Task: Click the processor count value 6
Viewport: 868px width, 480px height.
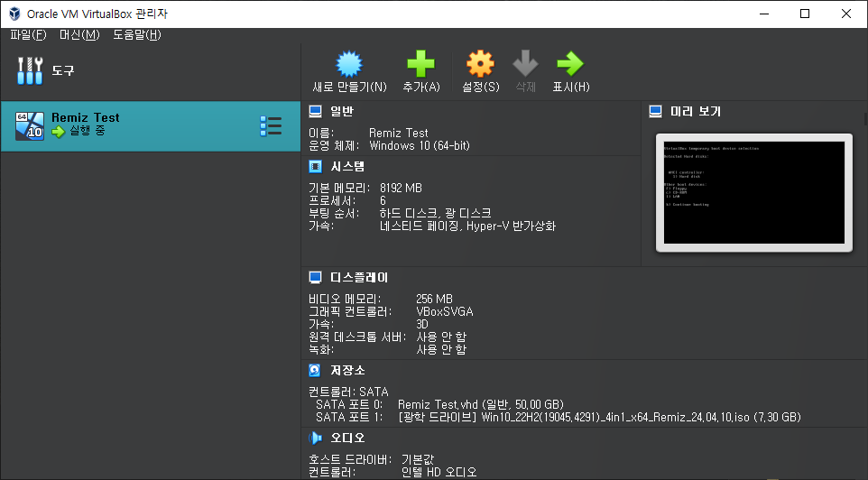Action: pos(383,200)
